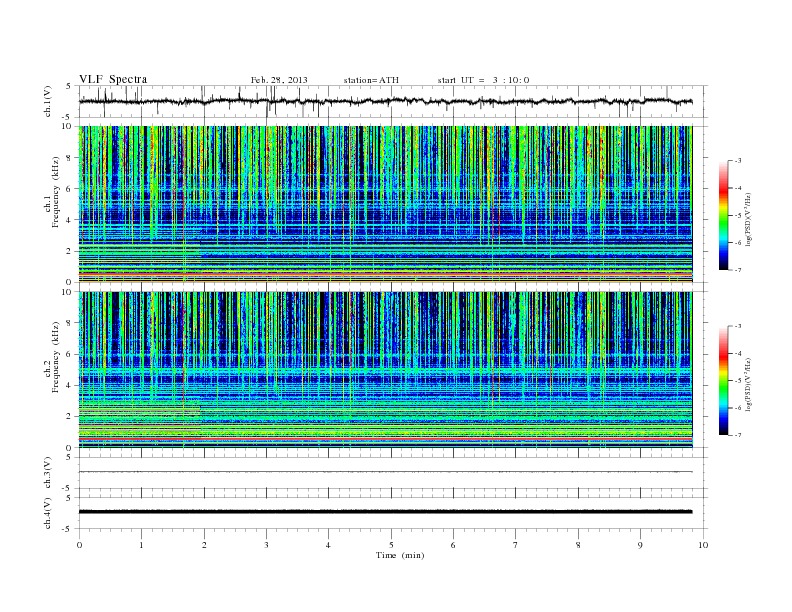This screenshot has height=612, width=792.
Task: Click the "station=ATH" header label
Action: coord(371,80)
